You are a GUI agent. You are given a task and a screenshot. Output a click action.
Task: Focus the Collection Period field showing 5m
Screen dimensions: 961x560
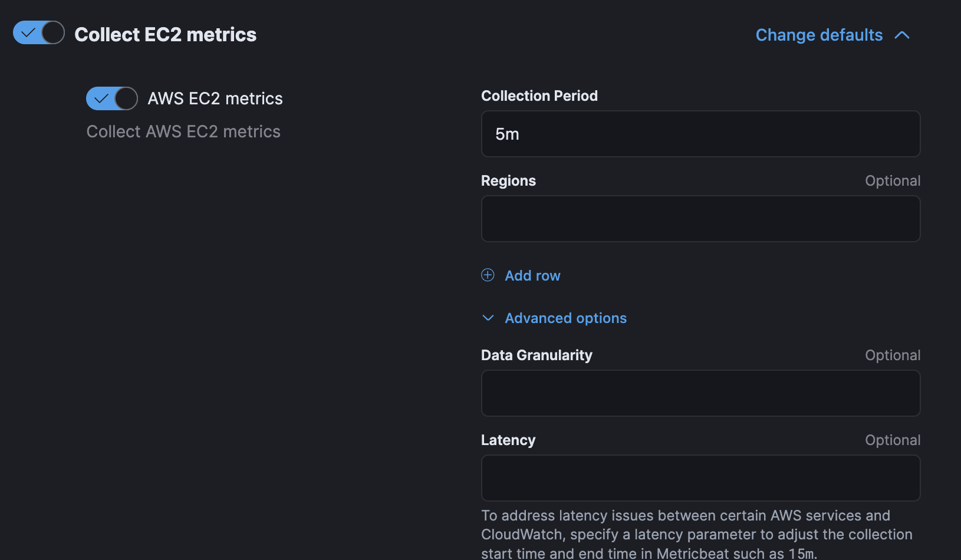point(700,134)
